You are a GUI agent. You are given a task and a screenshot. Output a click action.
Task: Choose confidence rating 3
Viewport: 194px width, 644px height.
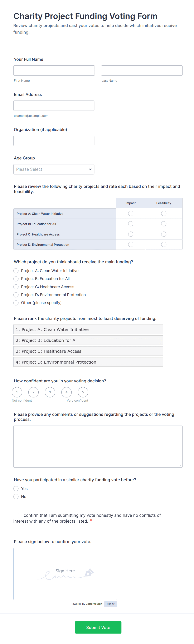[50, 392]
